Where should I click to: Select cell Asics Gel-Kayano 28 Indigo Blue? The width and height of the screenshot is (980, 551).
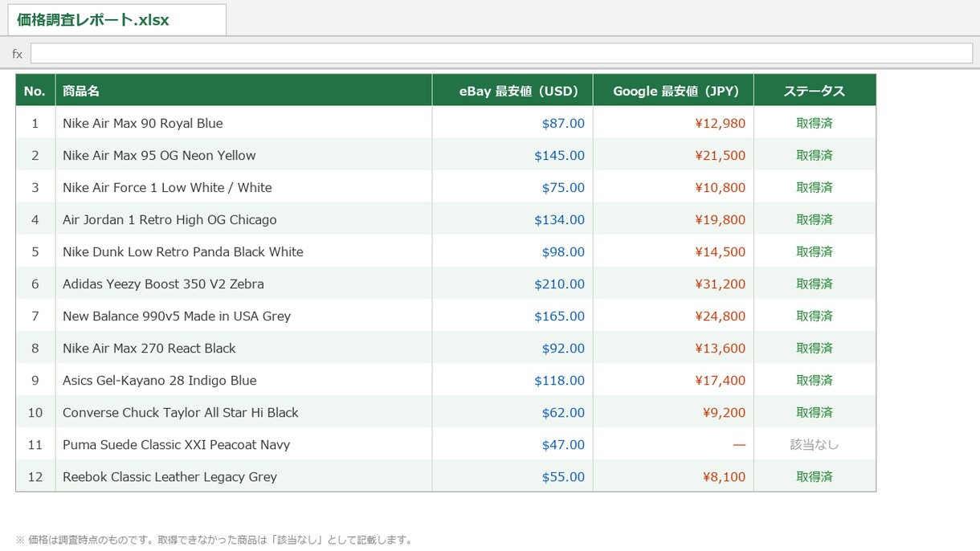point(243,380)
